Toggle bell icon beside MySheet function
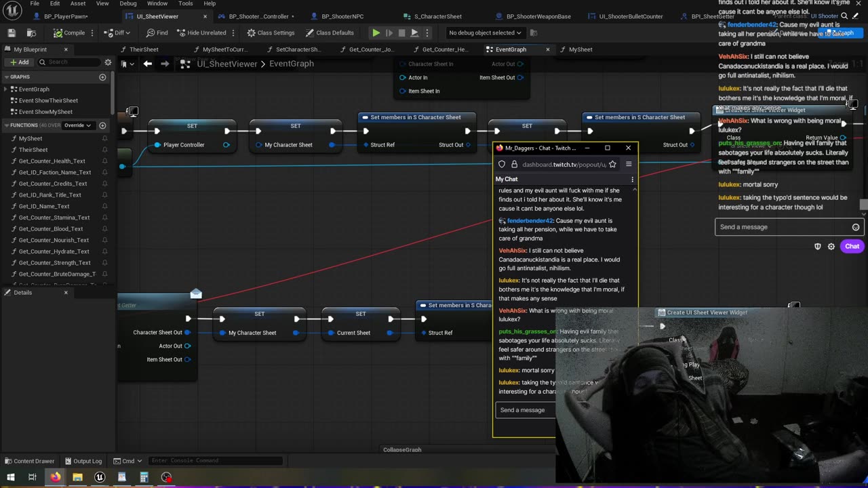 [x=104, y=138]
